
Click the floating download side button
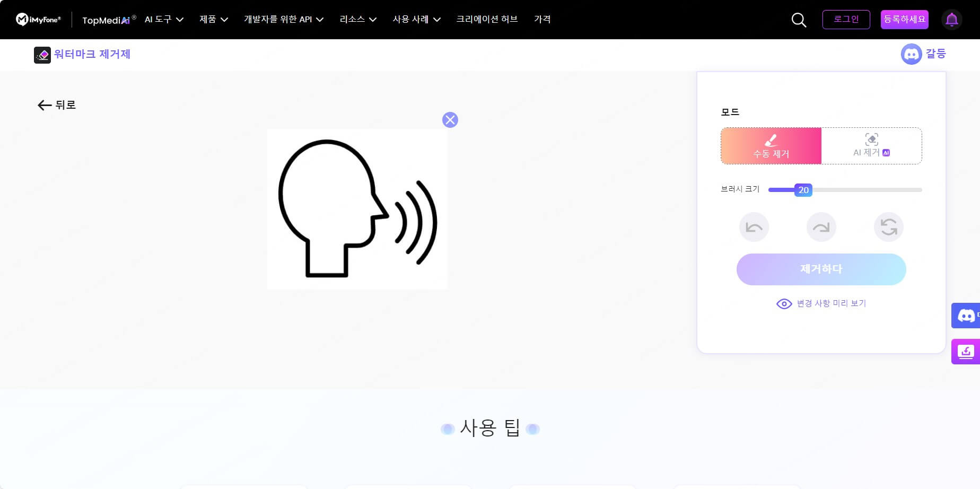[x=966, y=352]
